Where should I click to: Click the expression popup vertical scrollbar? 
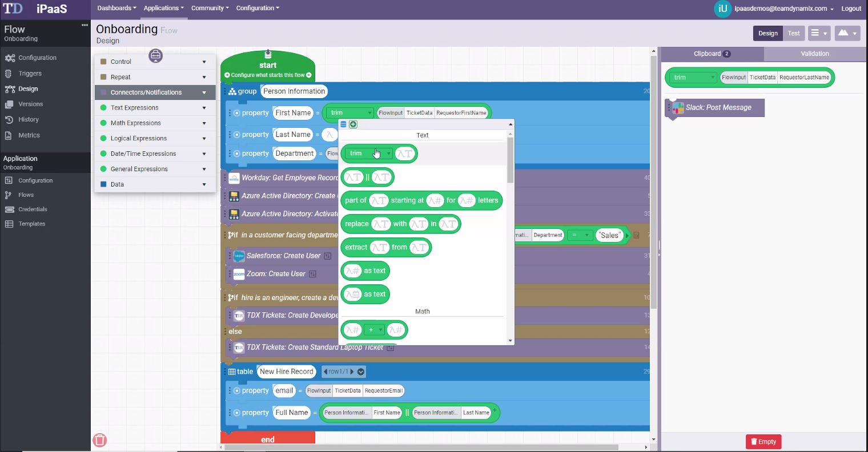point(511,160)
